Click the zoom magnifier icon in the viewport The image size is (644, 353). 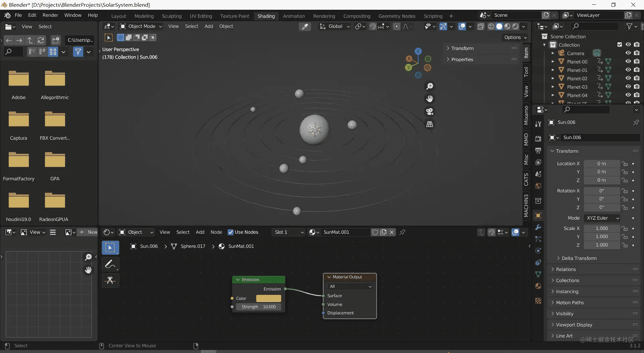(x=430, y=86)
